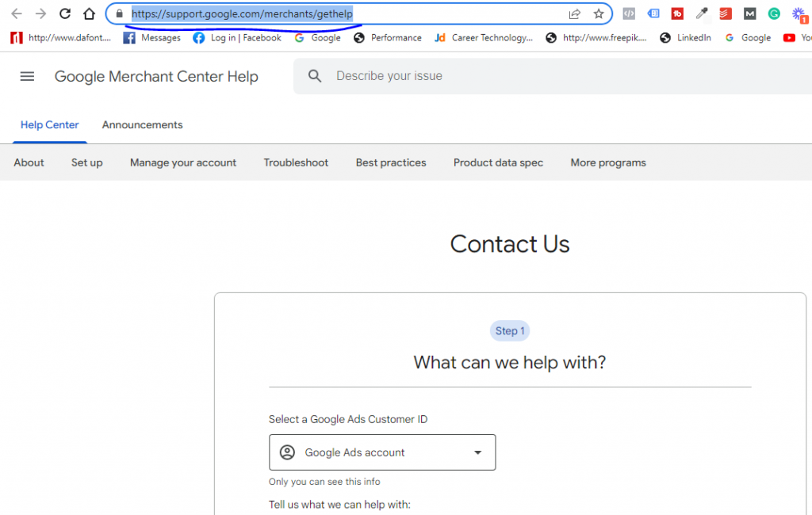Open the YouTube bookmark icon
This screenshot has width=812, height=515.
tap(789, 38)
